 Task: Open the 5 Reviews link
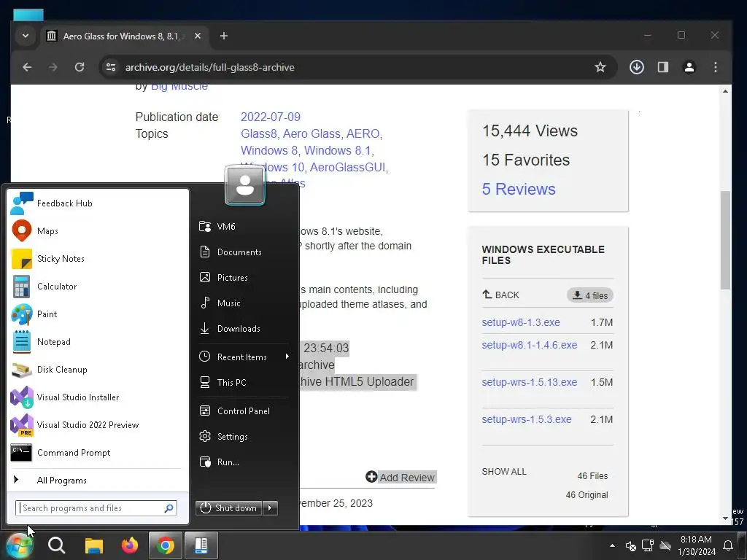[x=519, y=189]
